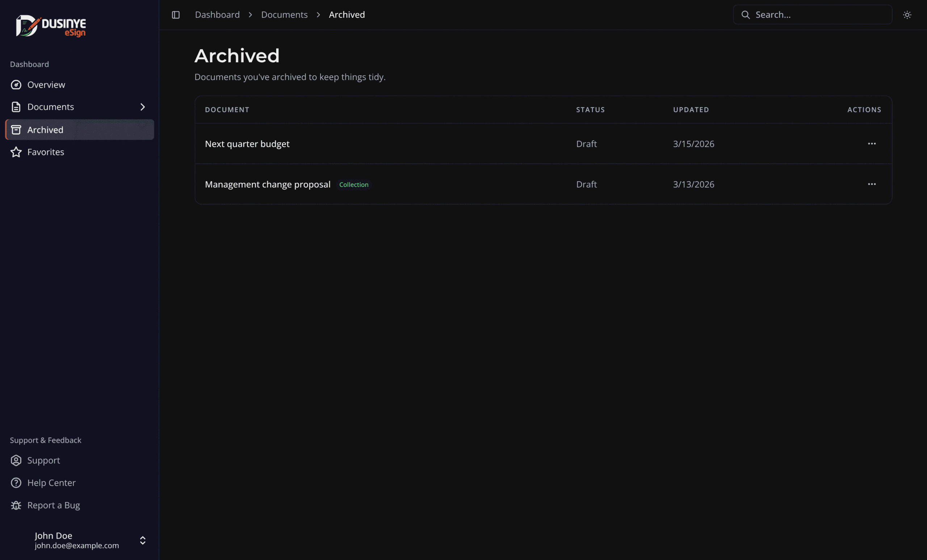Click the ACTIONS column header
The image size is (927, 560).
pyautogui.click(x=864, y=110)
